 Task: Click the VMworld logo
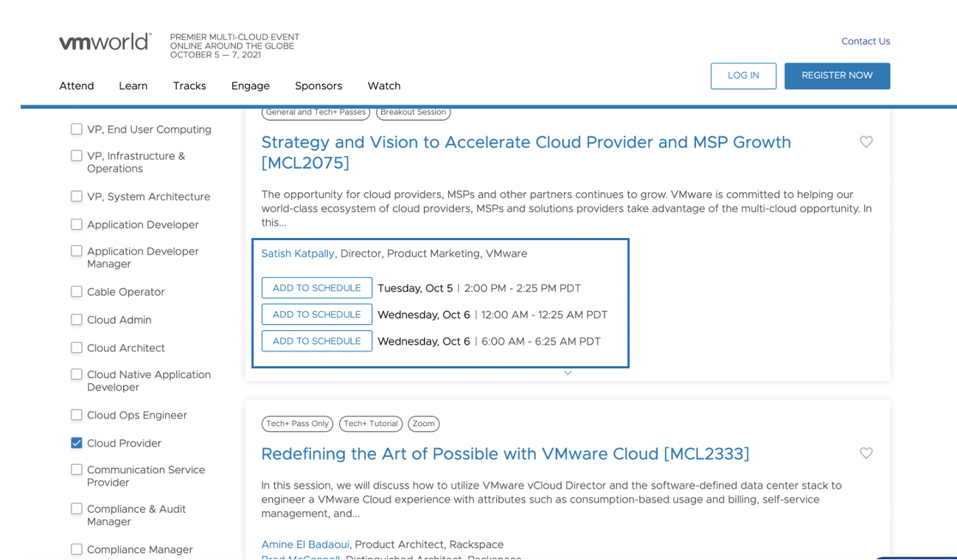(105, 41)
